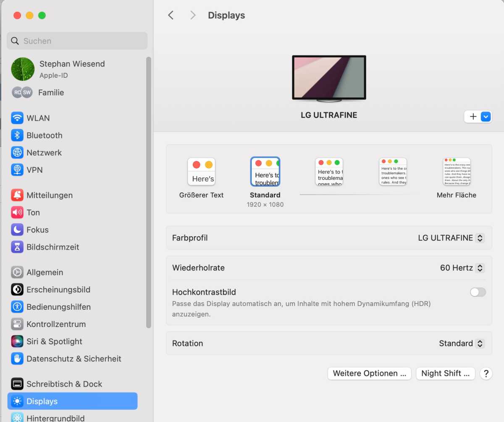
Task: Open Siri & Spotlight icon
Action: click(17, 341)
